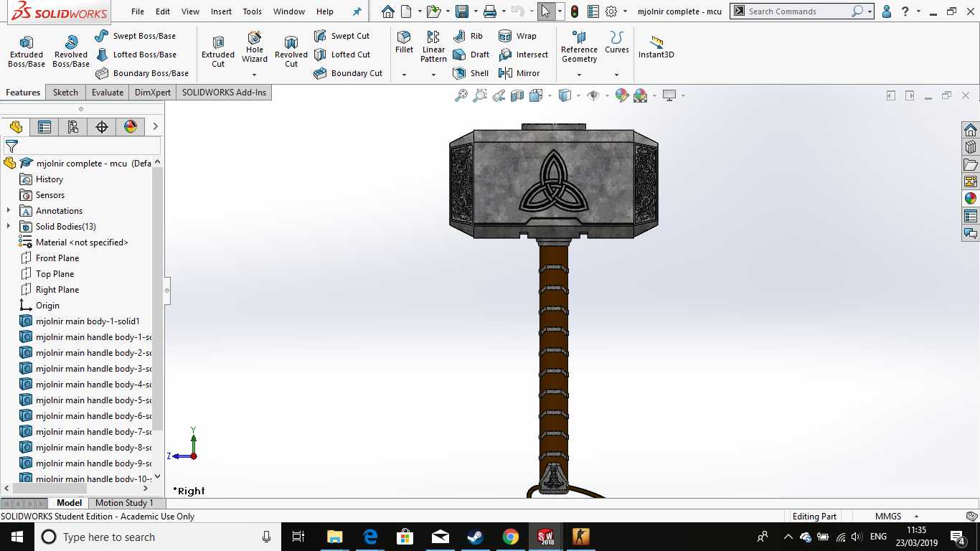Image resolution: width=980 pixels, height=551 pixels.
Task: Open the Fillet dropdown arrow
Action: 404,75
